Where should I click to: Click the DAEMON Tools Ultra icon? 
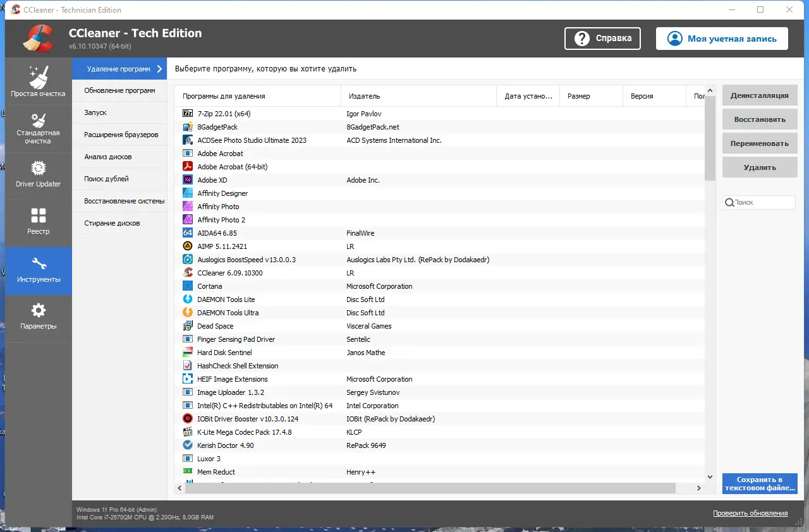point(187,313)
